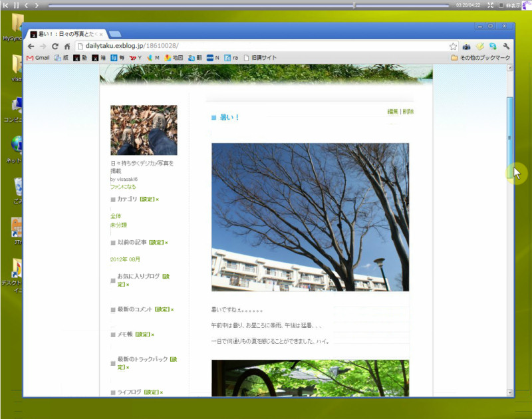Expand その他のブックマーク folder
The height and width of the screenshot is (419, 532).
(x=481, y=58)
